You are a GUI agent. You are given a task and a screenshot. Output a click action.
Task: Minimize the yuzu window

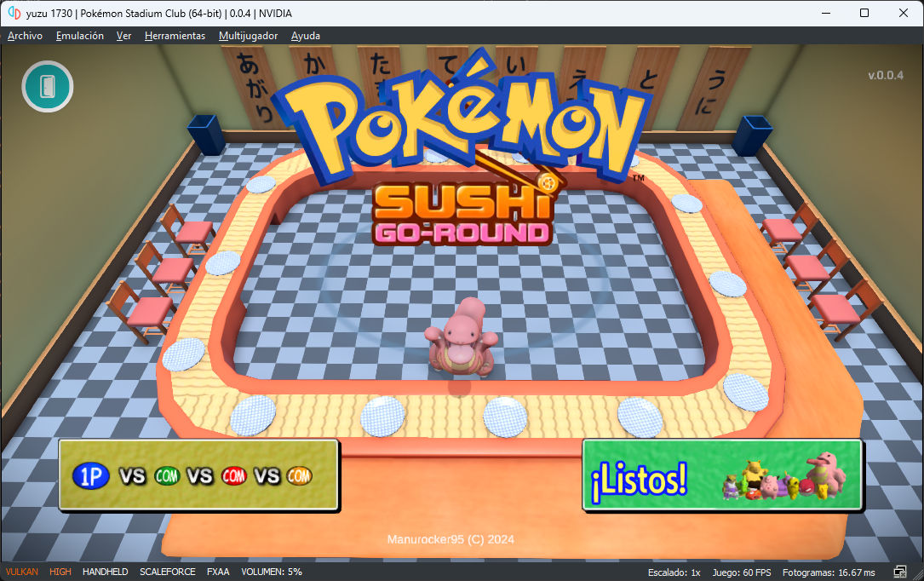[825, 13]
